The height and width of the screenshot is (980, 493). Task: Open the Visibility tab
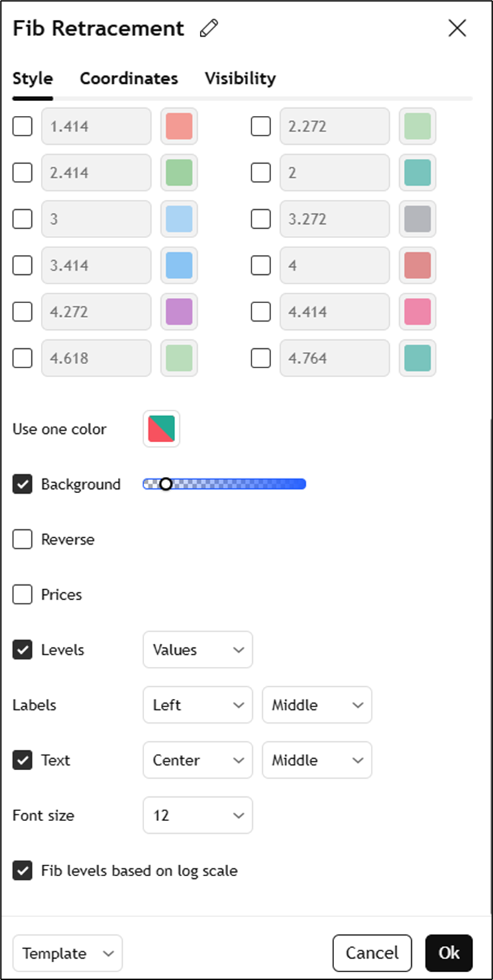pos(240,78)
